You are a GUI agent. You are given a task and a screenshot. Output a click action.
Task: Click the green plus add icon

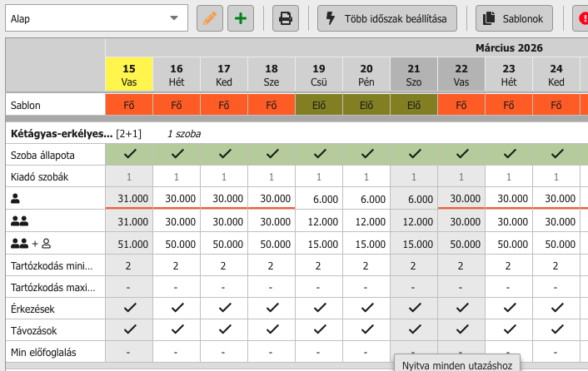click(x=241, y=17)
